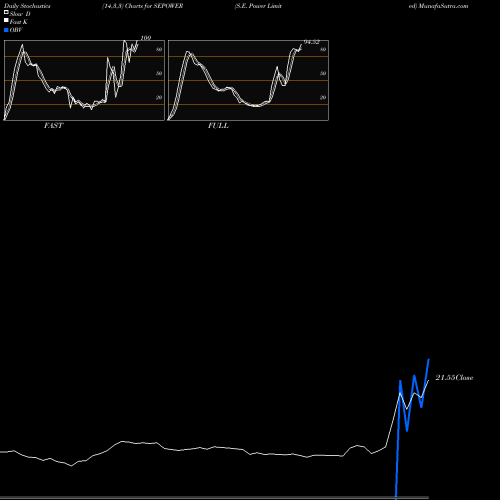Click the 'S.E. Power Limit' company name text
The width and height of the screenshot is (500, 500).
click(258, 6)
